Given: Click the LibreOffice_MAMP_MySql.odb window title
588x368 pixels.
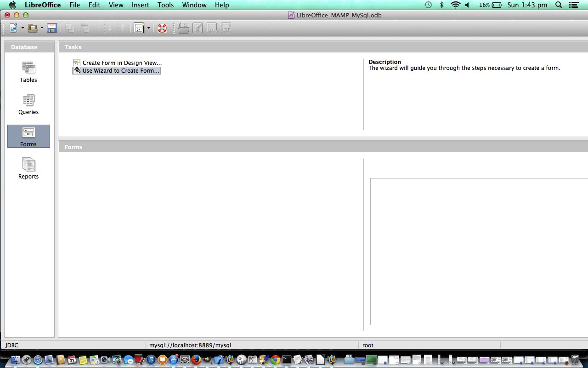Looking at the screenshot, I should (339, 15).
